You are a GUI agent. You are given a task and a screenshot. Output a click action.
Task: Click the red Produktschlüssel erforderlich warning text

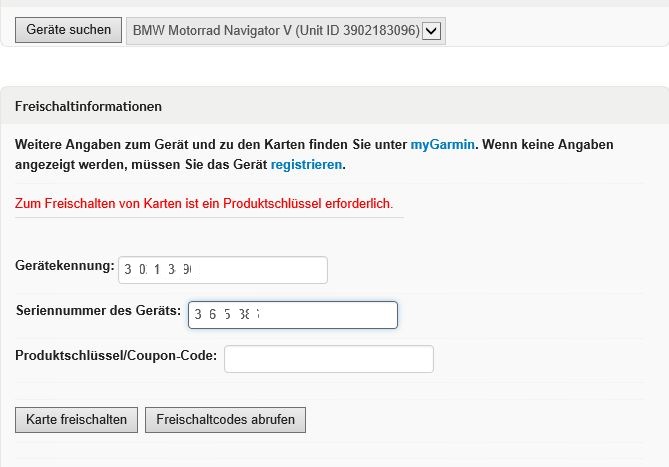pyautogui.click(x=204, y=203)
